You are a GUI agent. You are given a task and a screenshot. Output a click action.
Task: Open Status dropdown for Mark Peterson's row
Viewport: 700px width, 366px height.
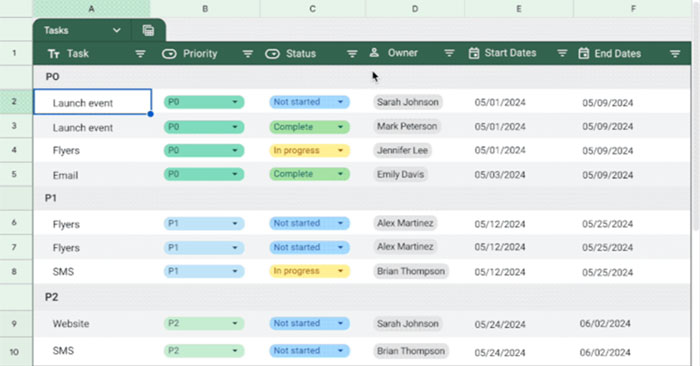309,127
